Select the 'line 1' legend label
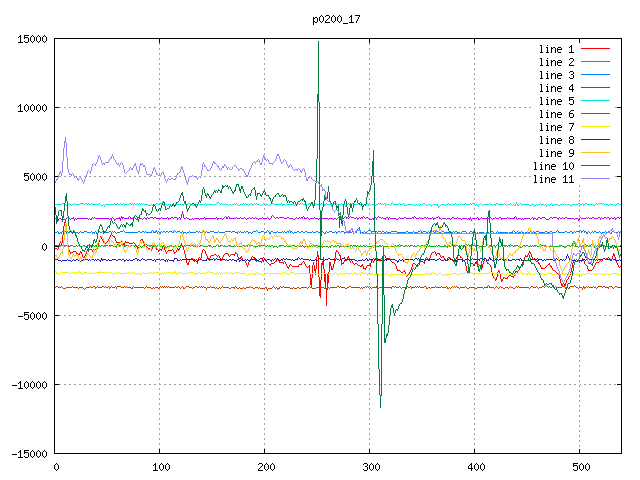The image size is (640, 480). (556, 49)
